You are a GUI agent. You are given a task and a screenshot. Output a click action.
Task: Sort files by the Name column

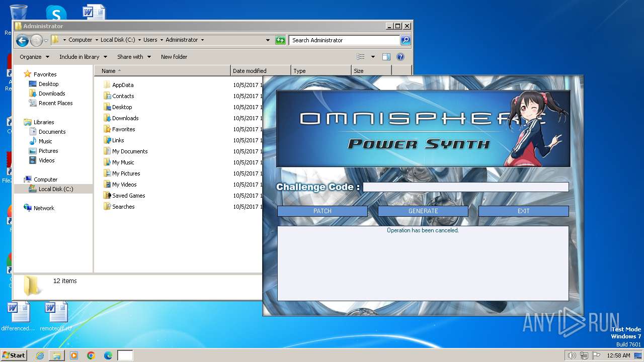162,71
